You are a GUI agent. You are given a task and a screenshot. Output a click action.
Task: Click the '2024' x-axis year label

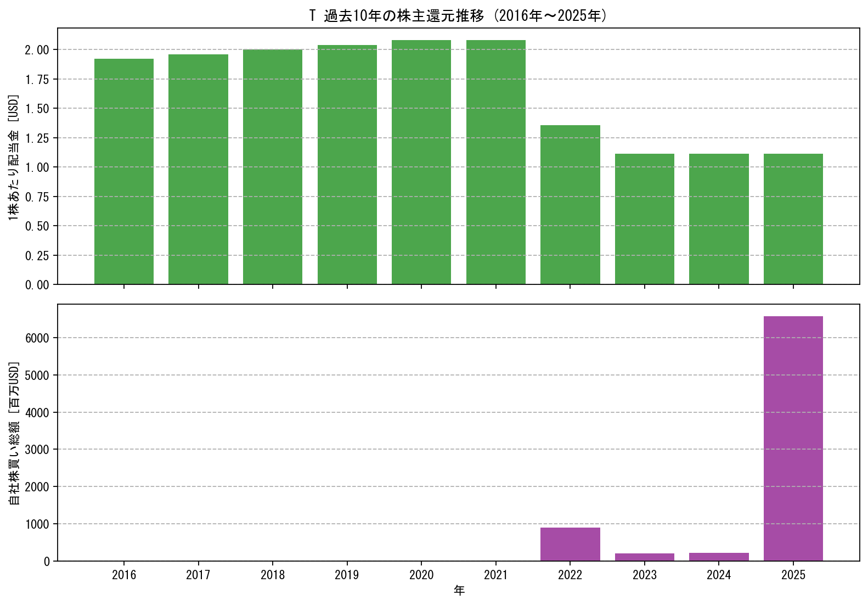coord(719,575)
